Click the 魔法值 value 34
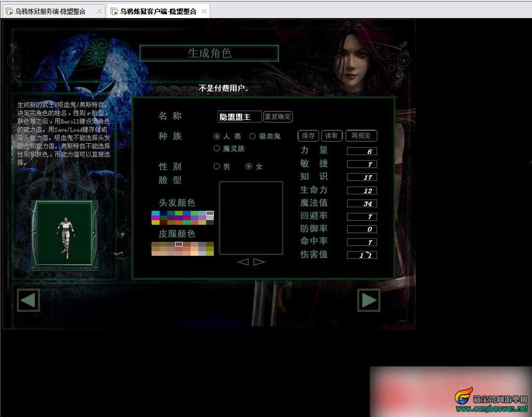This screenshot has height=417, width=532. click(362, 203)
